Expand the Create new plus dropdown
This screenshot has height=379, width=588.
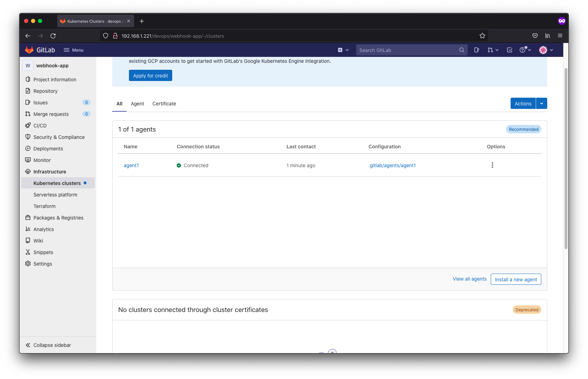click(343, 50)
